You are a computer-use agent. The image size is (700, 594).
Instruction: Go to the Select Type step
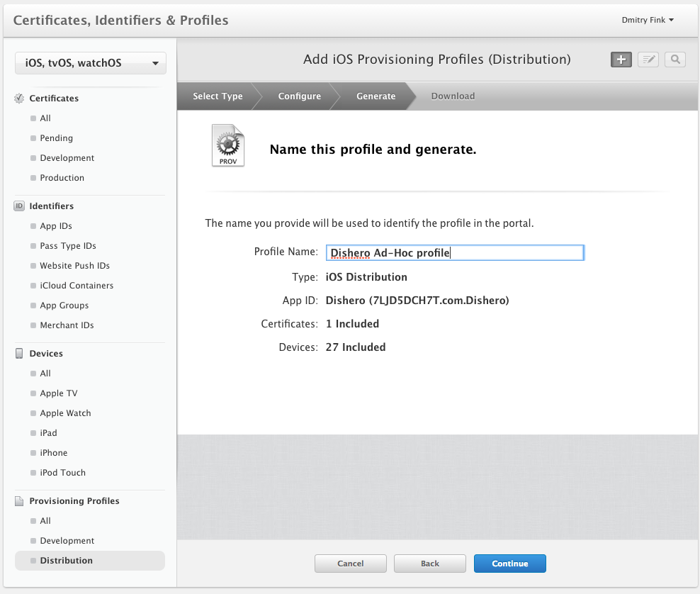click(218, 96)
